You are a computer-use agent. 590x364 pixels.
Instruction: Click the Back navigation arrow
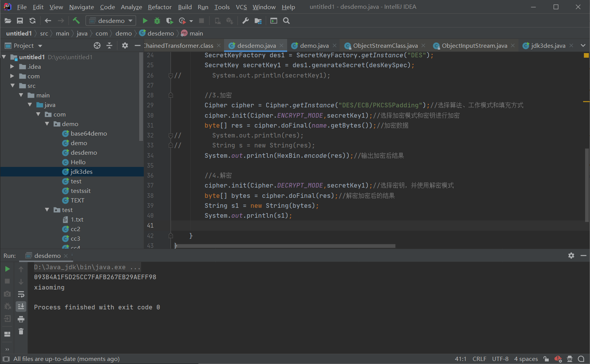48,21
